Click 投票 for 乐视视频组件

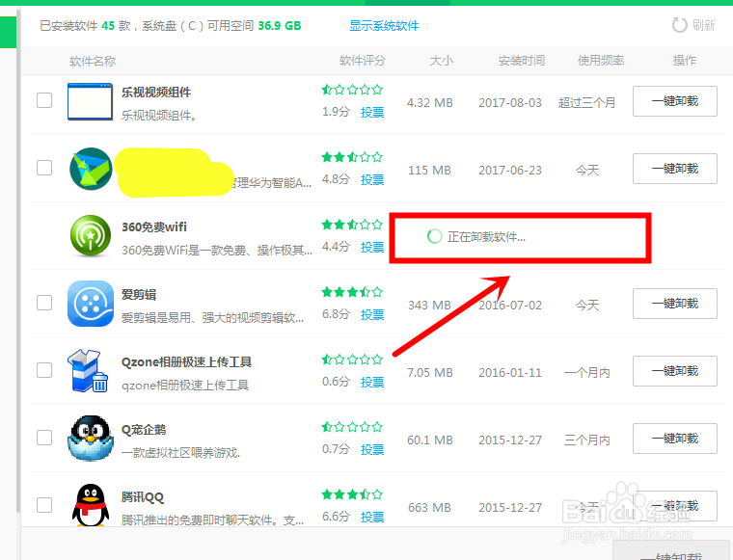click(x=372, y=112)
